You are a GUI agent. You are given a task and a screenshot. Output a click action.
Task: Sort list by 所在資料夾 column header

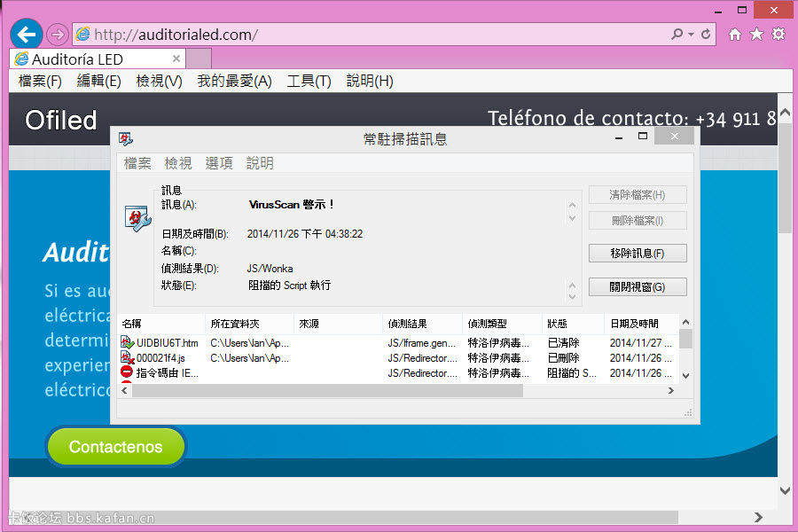tap(249, 324)
